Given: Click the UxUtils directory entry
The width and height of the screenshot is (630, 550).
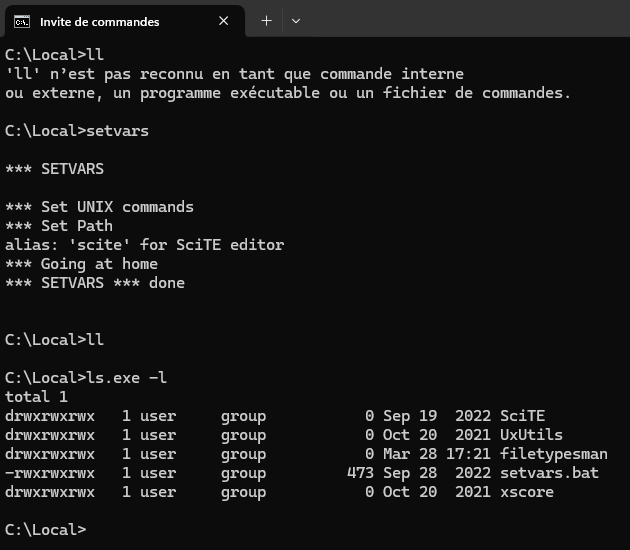Looking at the screenshot, I should pos(531,435).
